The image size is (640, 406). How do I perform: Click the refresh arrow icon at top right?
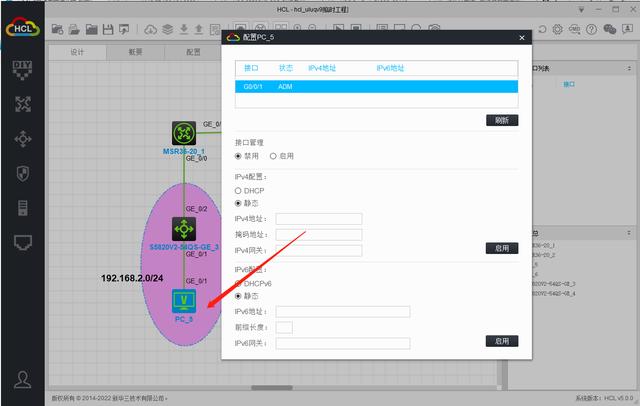[542, 29]
